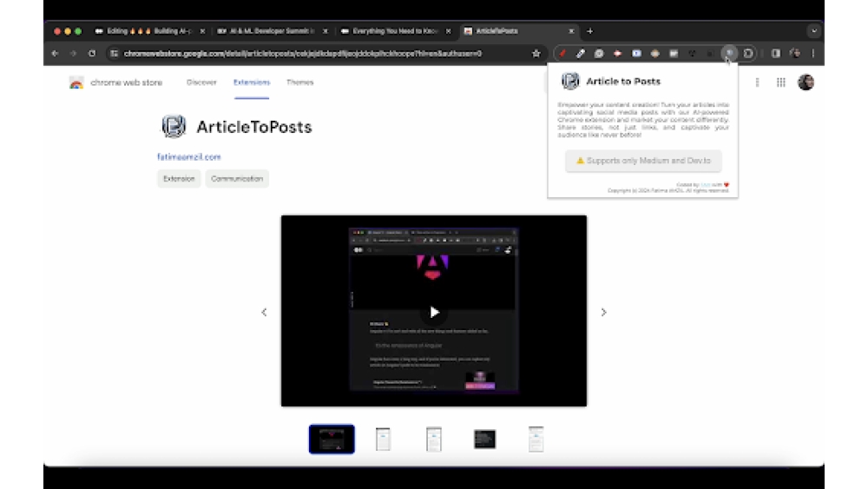868x489 pixels.
Task: Select the third screenshot thumbnail
Action: tap(434, 439)
